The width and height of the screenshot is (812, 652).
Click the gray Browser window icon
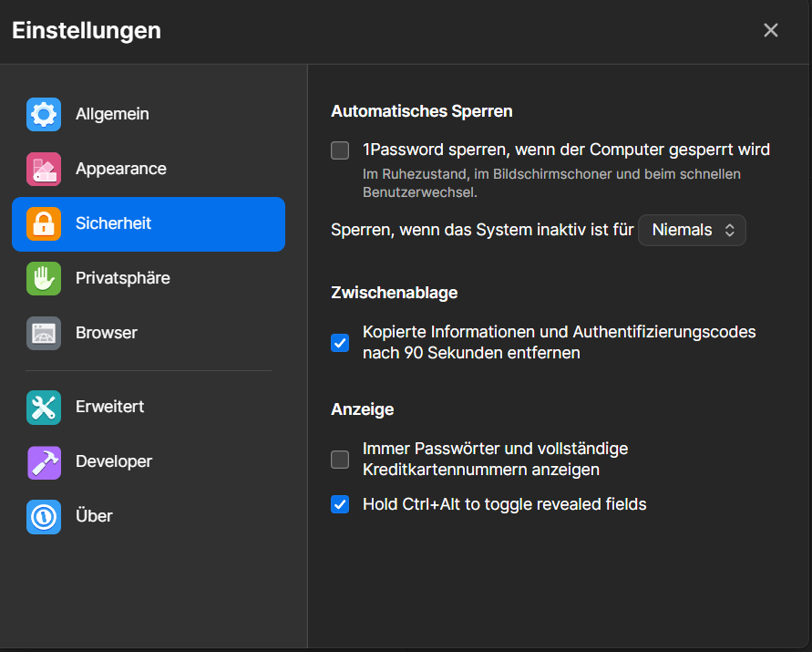point(44,334)
